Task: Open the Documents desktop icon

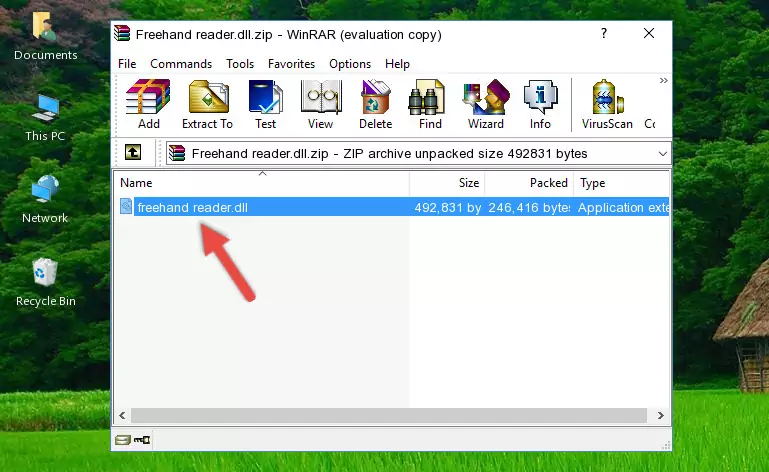Action: (45, 36)
